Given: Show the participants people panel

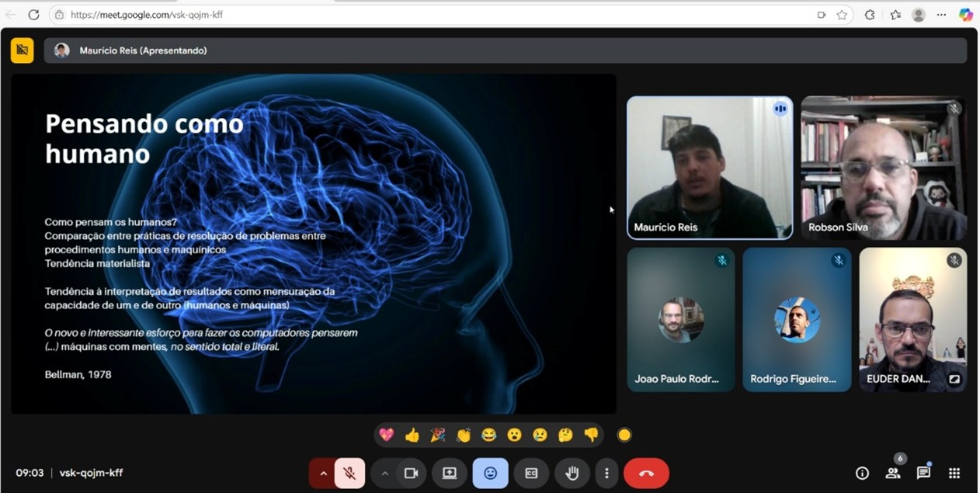Looking at the screenshot, I should [x=893, y=473].
